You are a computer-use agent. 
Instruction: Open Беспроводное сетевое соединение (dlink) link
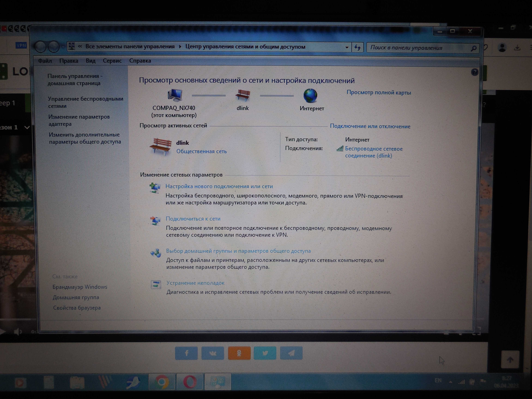pyautogui.click(x=374, y=152)
